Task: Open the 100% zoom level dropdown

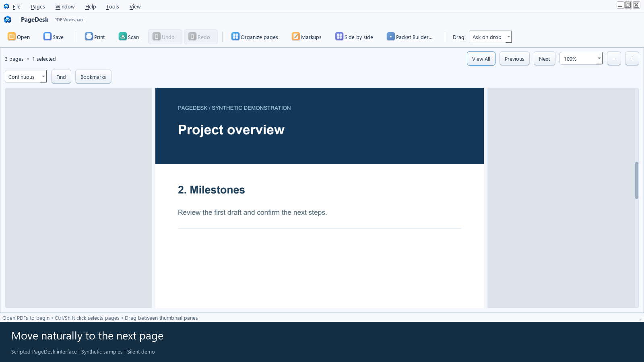Action: pos(581,59)
